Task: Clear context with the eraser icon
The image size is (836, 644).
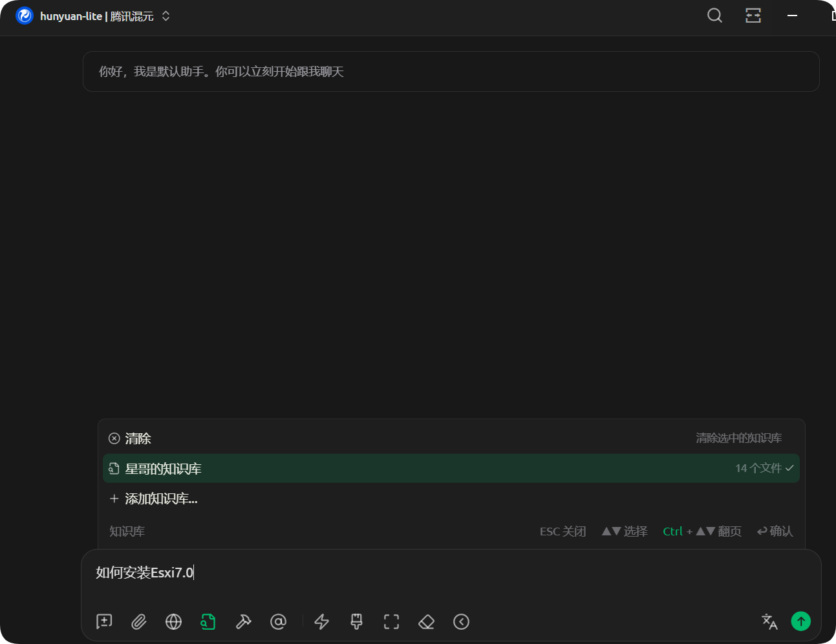Action: [x=426, y=621]
